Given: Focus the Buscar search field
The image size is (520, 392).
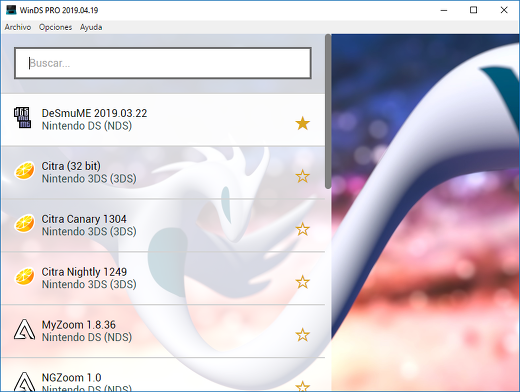Looking at the screenshot, I should point(163,63).
